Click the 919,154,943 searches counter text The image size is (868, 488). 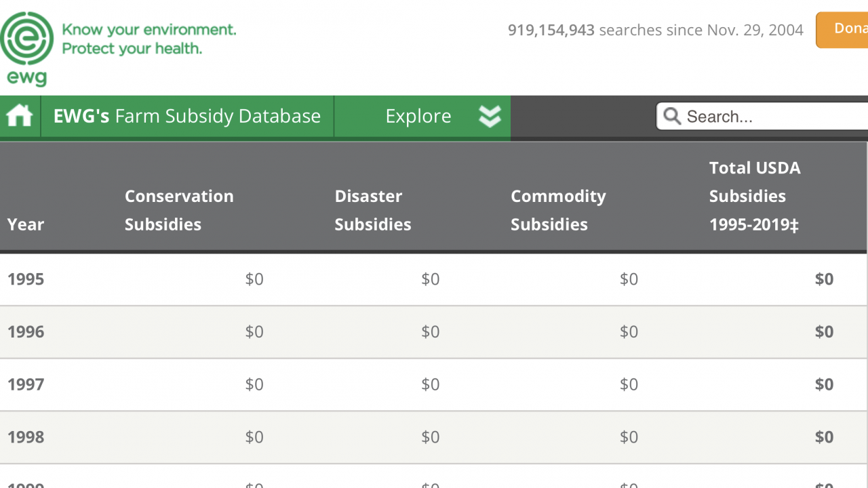click(655, 30)
